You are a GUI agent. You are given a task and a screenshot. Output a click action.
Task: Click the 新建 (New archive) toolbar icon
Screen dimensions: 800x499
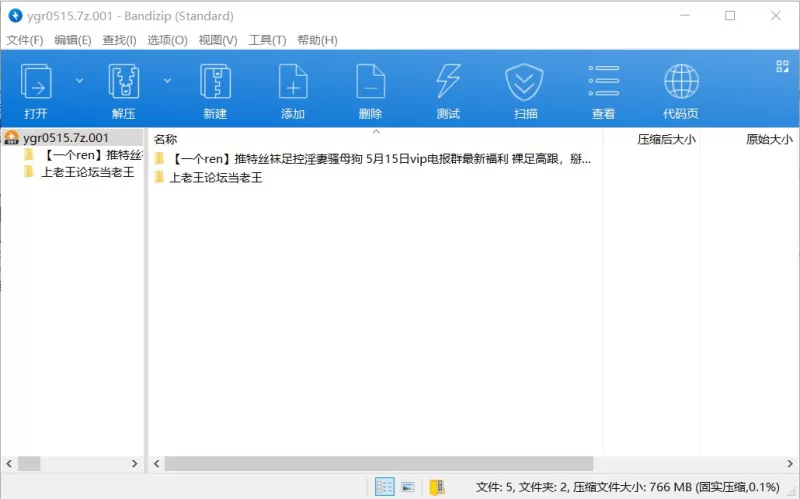point(215,90)
